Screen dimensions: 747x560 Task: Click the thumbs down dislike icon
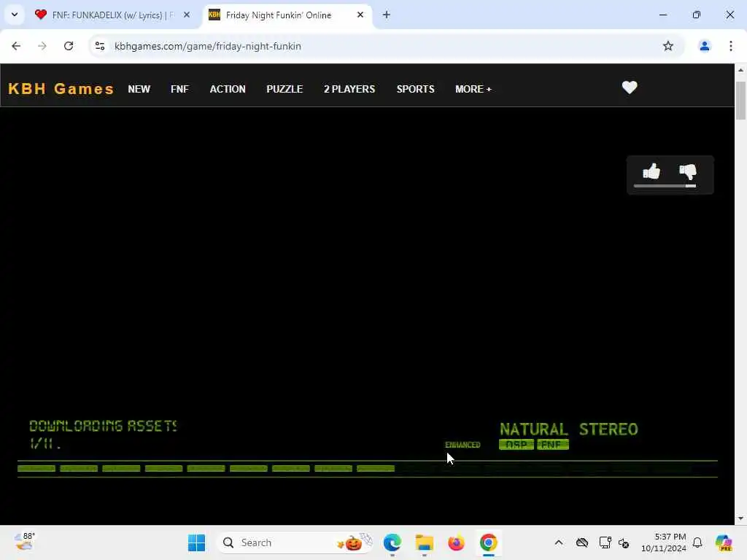click(687, 172)
